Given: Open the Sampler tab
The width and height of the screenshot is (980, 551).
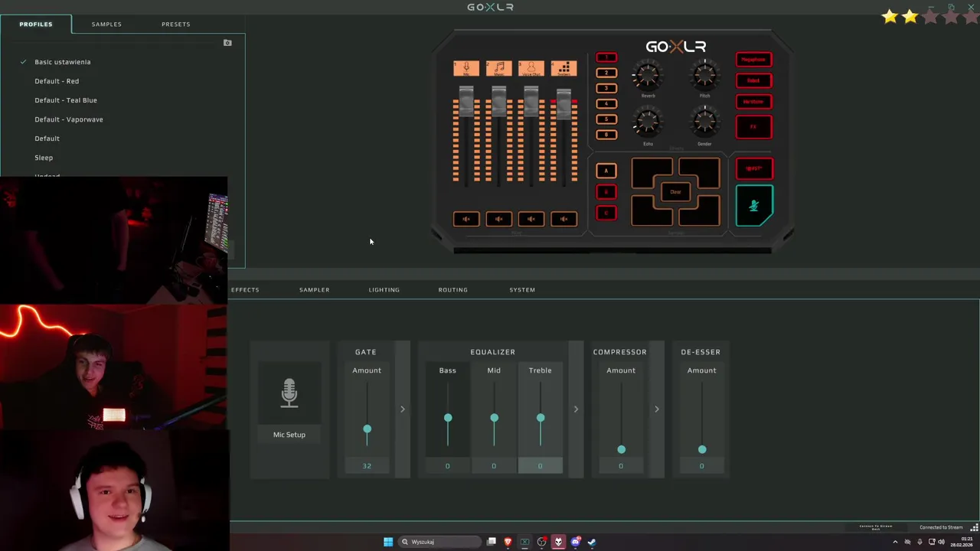Looking at the screenshot, I should 314,289.
